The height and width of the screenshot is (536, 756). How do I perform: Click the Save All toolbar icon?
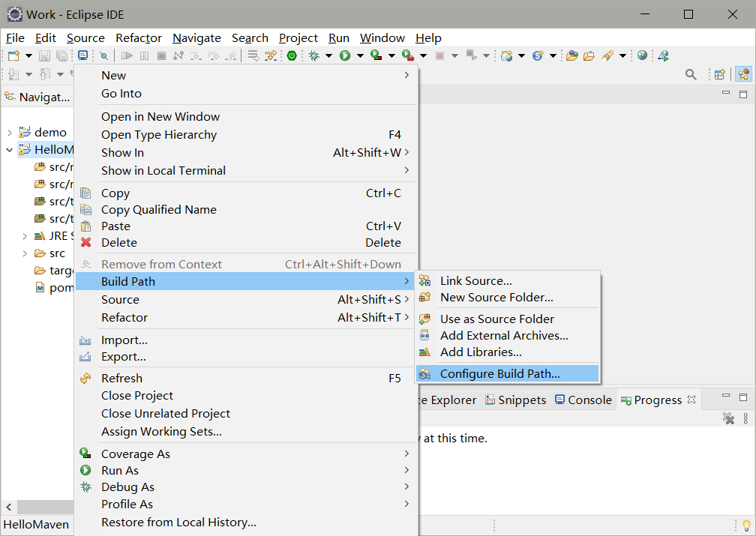[x=61, y=56]
